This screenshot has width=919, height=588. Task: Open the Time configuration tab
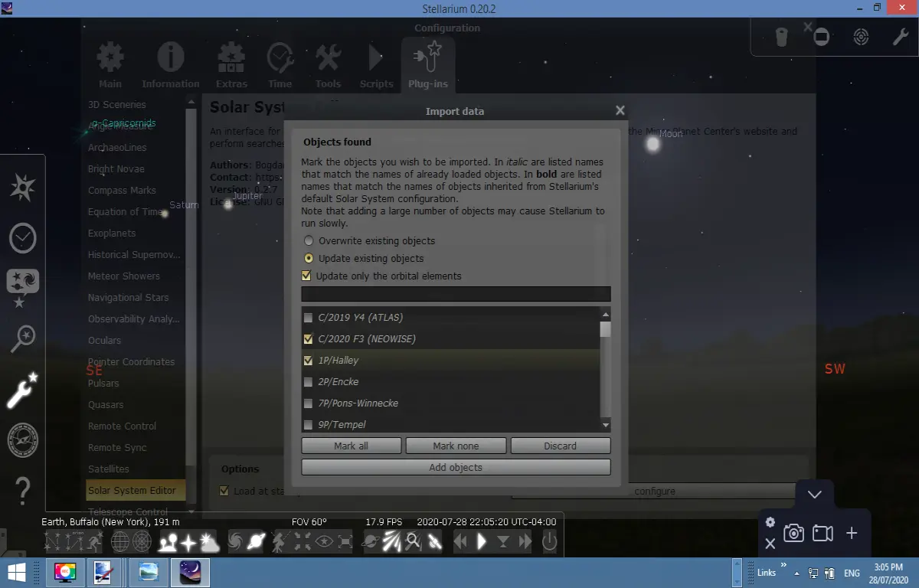280,65
